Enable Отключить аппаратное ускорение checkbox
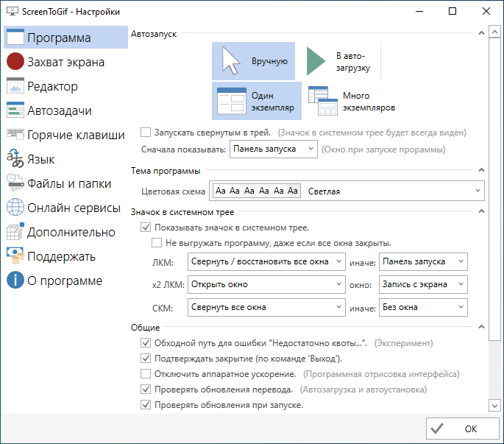Viewport: 504px width, 444px height. tap(146, 374)
